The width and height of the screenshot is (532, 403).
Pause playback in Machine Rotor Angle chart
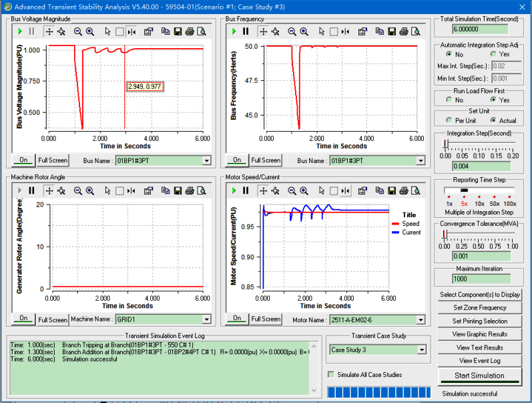[31, 190]
